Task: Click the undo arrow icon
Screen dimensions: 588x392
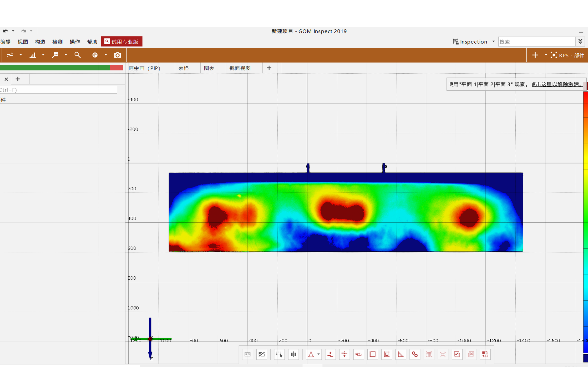Action: [x=5, y=31]
